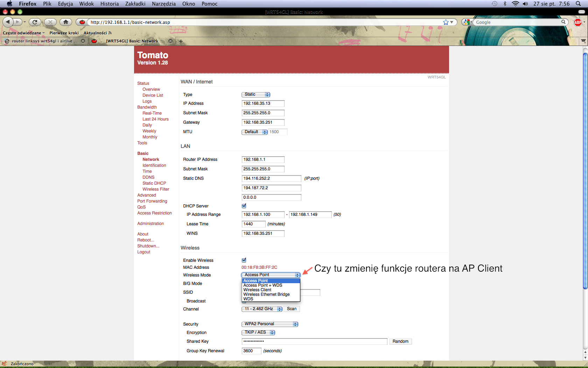Click the WAN IP Address field
Screen dimensions: 588x368
tap(263, 103)
